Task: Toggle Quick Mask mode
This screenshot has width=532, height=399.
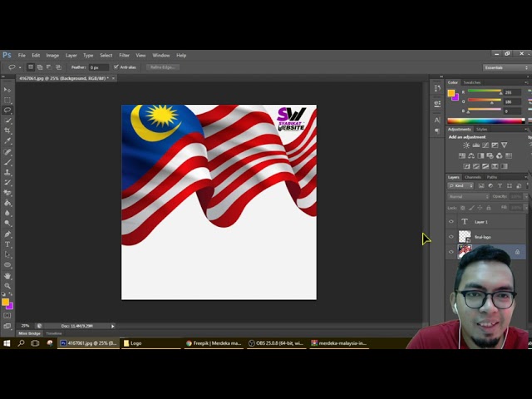Action: coord(7,316)
